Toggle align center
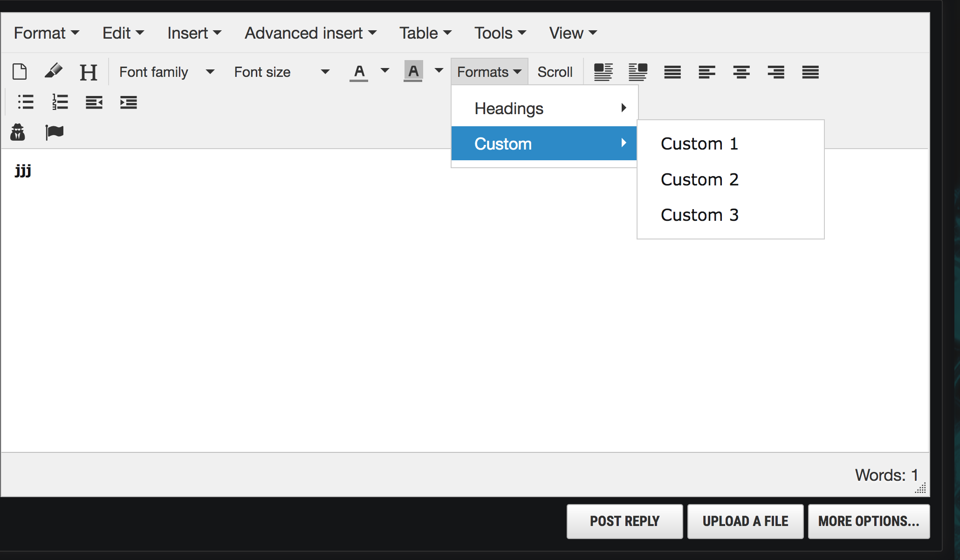The image size is (960, 560). point(741,72)
